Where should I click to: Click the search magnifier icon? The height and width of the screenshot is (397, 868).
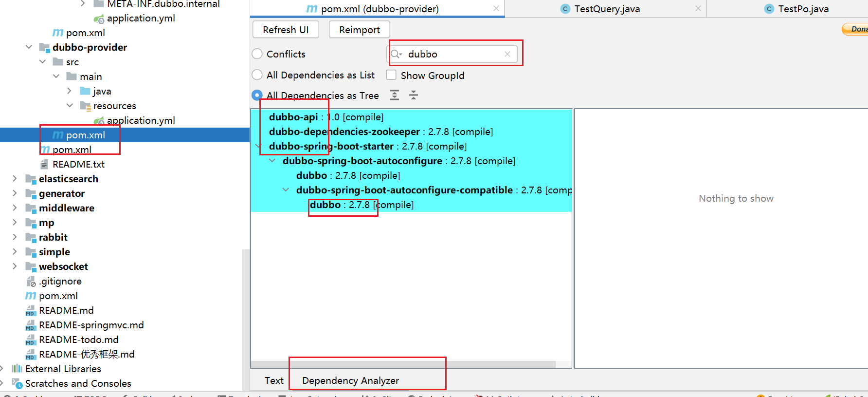pos(396,54)
